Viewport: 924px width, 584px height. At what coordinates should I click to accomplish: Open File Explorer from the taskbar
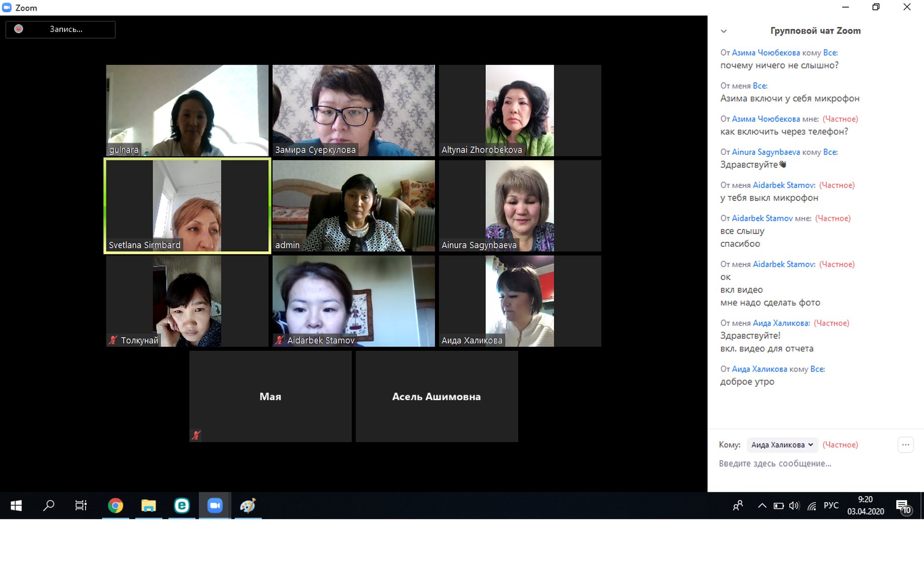(x=148, y=506)
